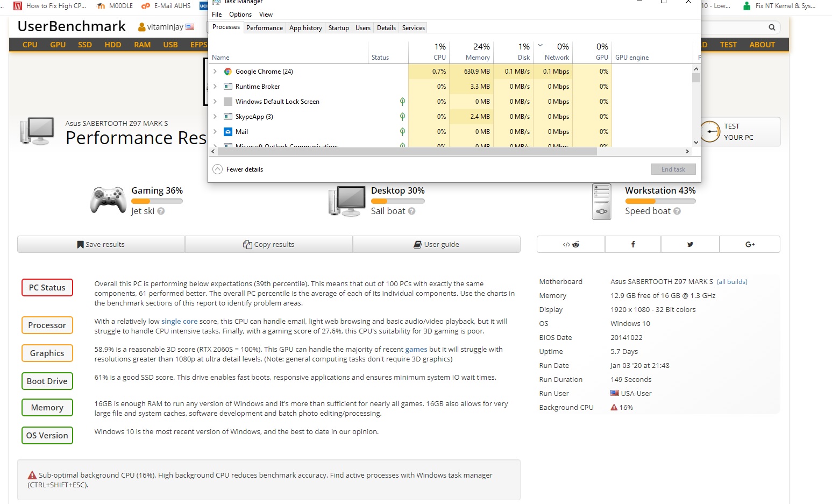
Task: Switch to the Users tab
Action: (x=363, y=28)
